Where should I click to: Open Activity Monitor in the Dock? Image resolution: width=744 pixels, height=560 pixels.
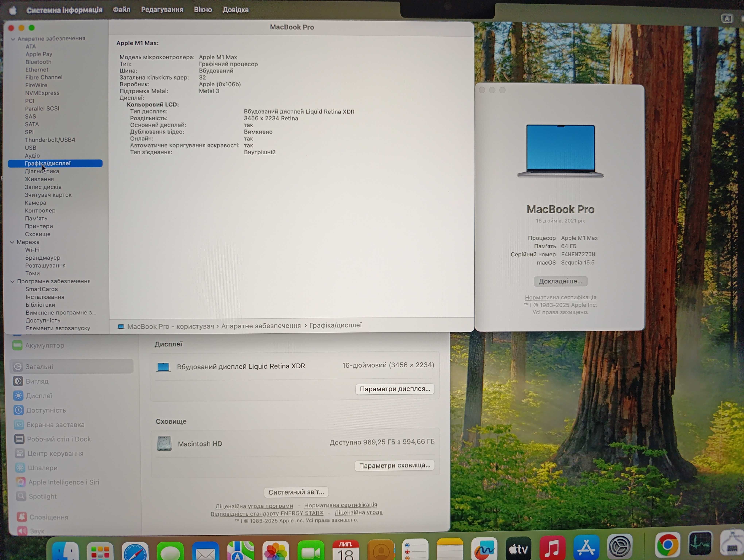coord(700,544)
